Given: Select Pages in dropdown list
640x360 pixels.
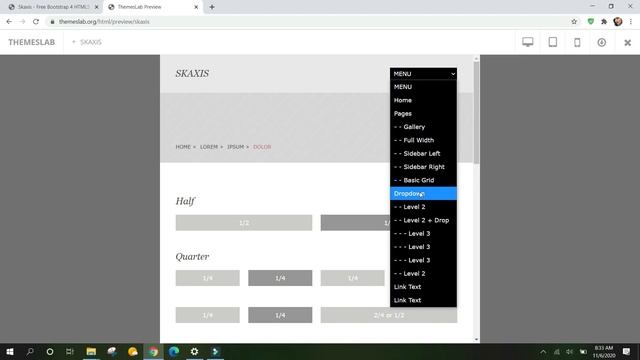Looking at the screenshot, I should pos(423,113).
